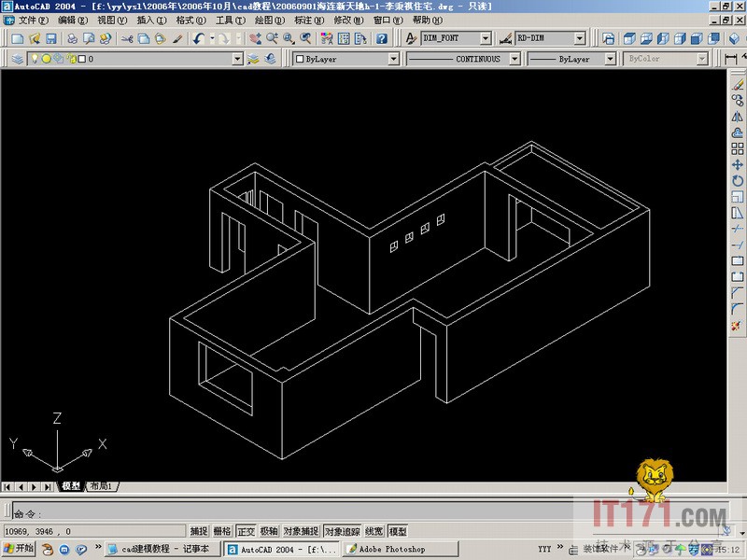Expand the CONTINUOUS linetype dropdown

514,58
